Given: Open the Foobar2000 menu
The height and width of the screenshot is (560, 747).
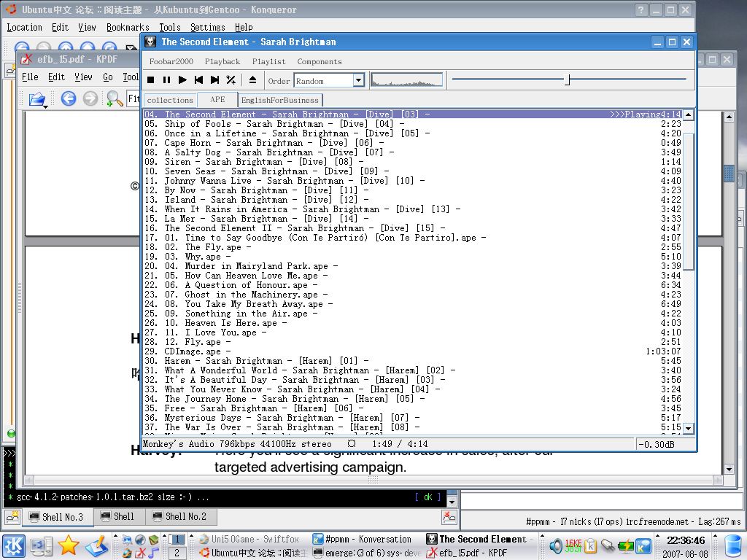Looking at the screenshot, I should (x=171, y=61).
